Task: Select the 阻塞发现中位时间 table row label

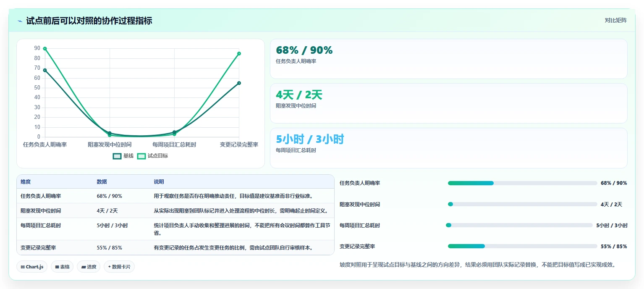Action: pos(41,211)
